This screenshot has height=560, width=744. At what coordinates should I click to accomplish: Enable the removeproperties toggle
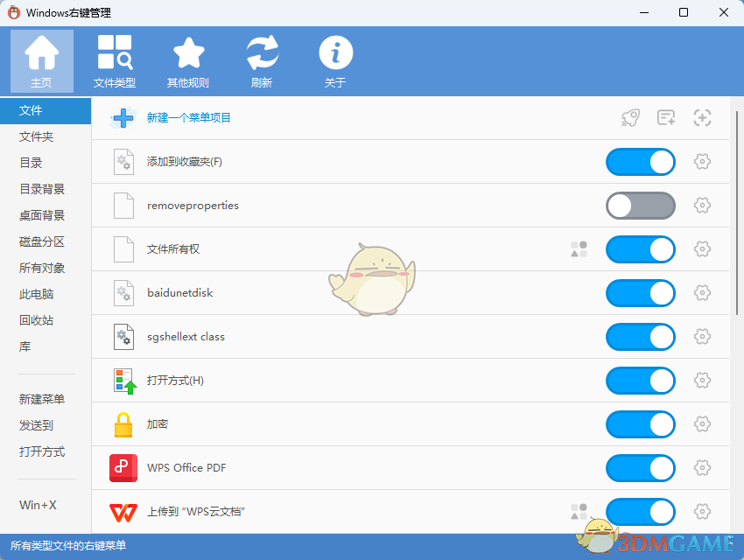click(x=640, y=206)
